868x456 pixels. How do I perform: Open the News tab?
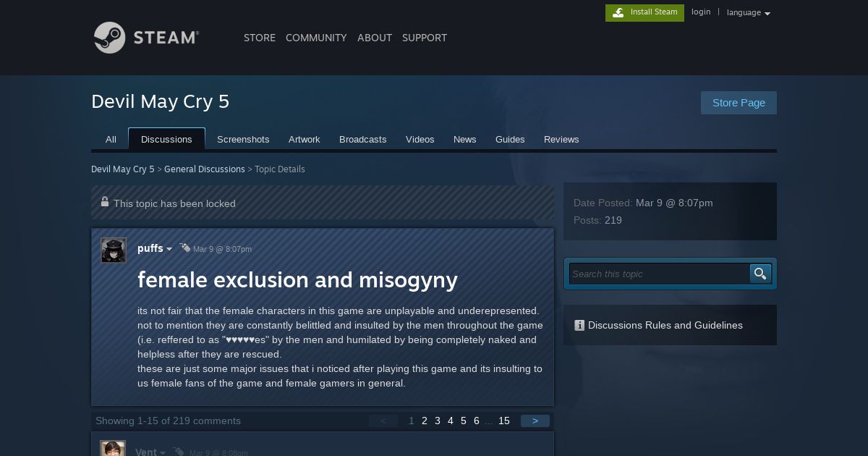(465, 139)
